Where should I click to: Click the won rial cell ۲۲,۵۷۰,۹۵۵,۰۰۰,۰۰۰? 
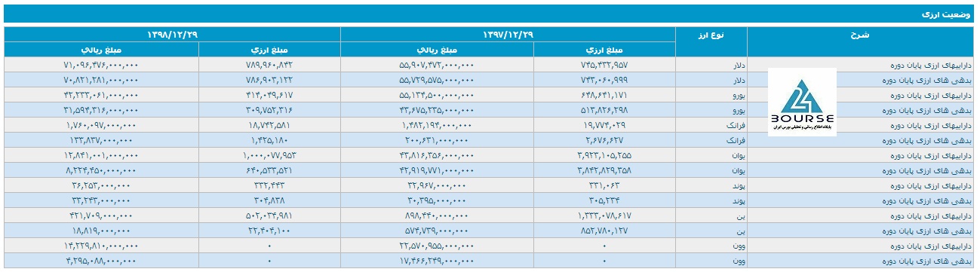tap(438, 246)
